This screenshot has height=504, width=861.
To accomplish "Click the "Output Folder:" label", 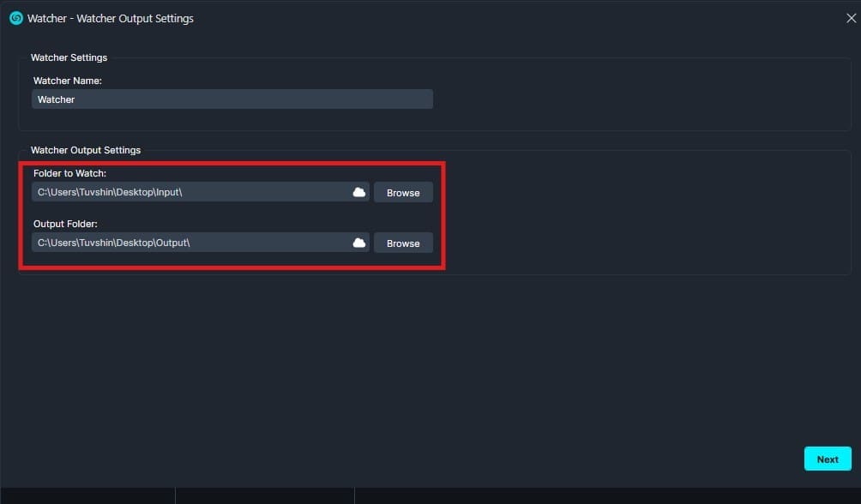I will [x=66, y=224].
